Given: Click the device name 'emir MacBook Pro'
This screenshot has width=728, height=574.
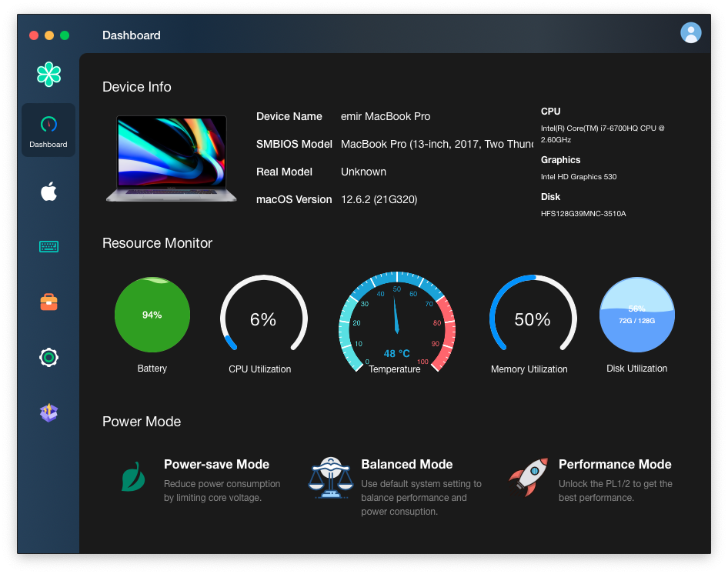Looking at the screenshot, I should (386, 116).
